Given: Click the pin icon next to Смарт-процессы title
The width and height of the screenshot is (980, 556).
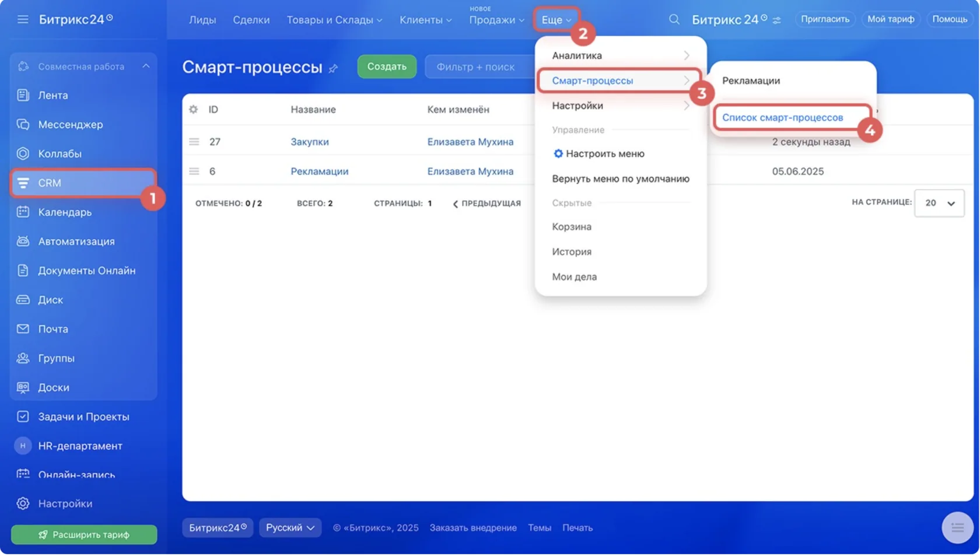Looking at the screenshot, I should coord(333,69).
